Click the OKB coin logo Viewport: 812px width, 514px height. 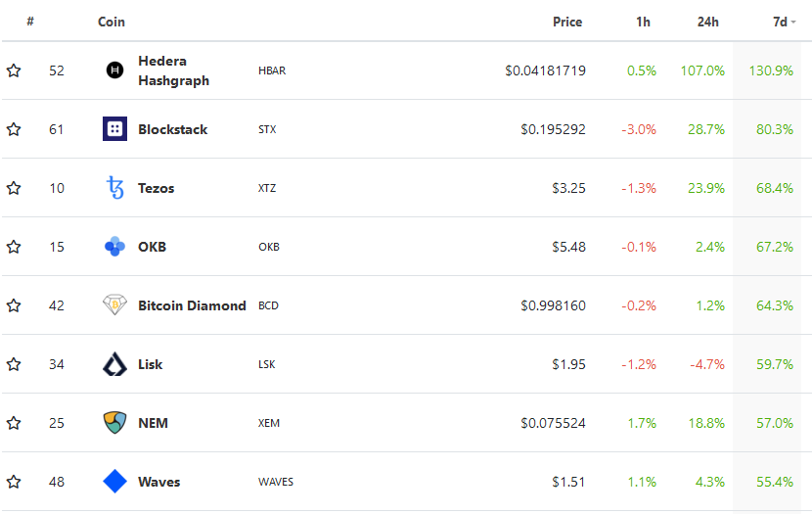114,247
